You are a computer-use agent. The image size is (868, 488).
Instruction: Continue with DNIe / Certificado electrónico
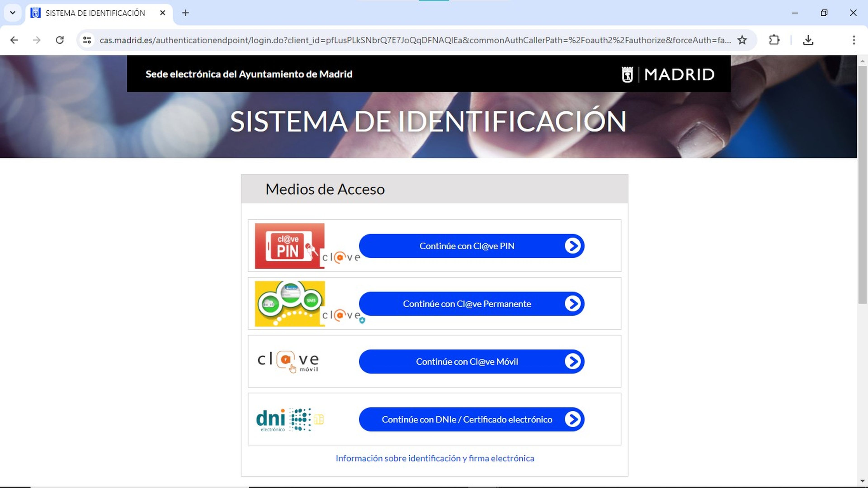pyautogui.click(x=471, y=420)
